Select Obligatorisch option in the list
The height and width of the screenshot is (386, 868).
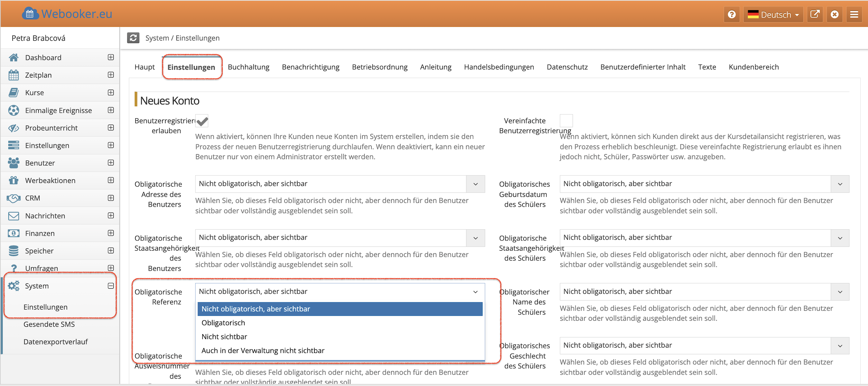(223, 323)
